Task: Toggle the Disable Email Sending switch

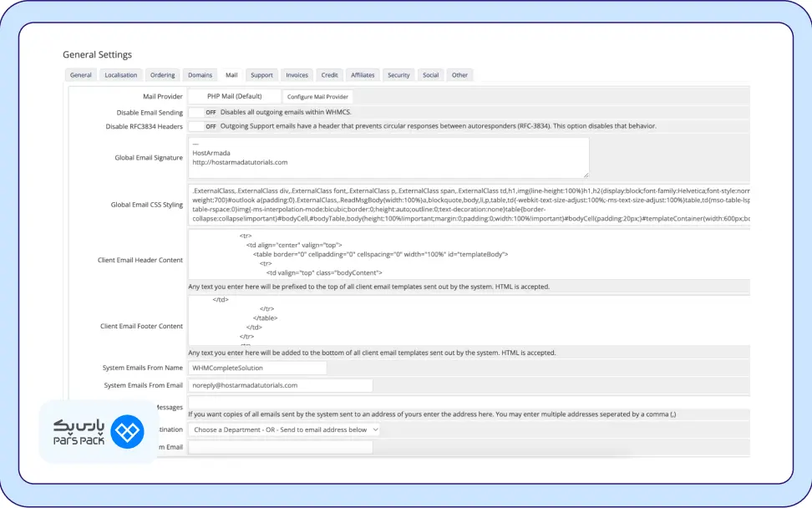Action: (203, 112)
